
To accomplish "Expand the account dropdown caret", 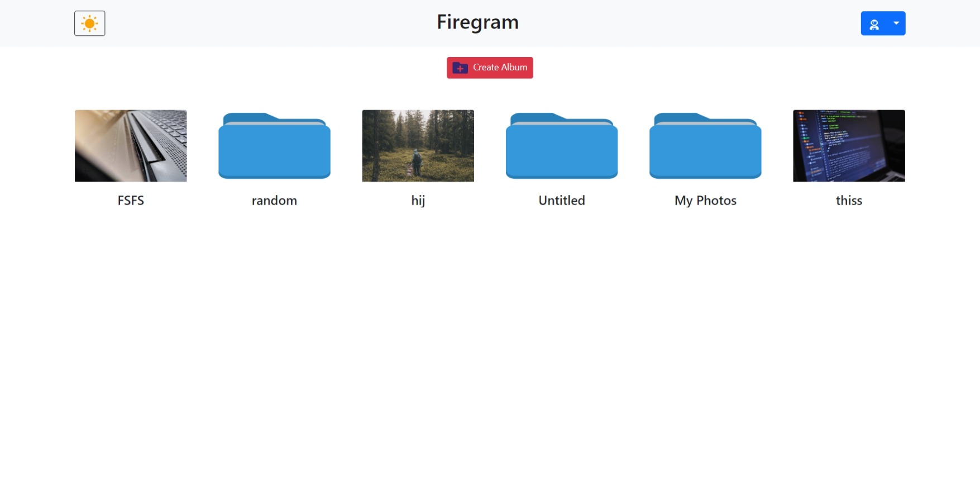I will (896, 23).
